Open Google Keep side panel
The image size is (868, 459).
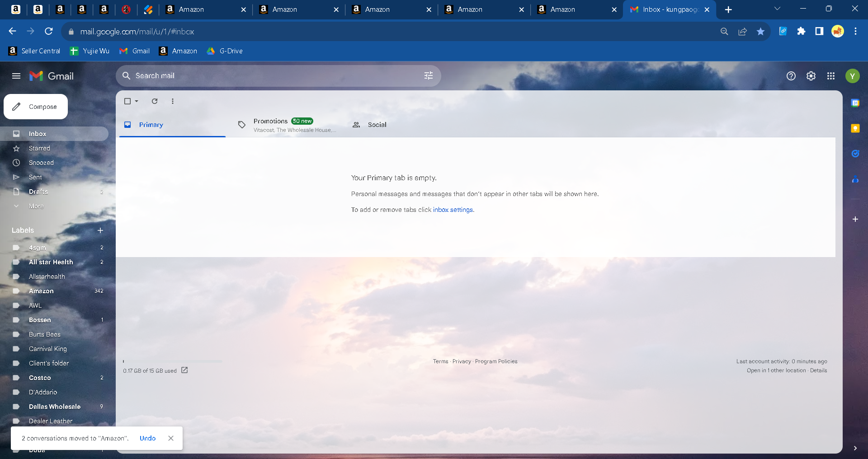coord(855,128)
